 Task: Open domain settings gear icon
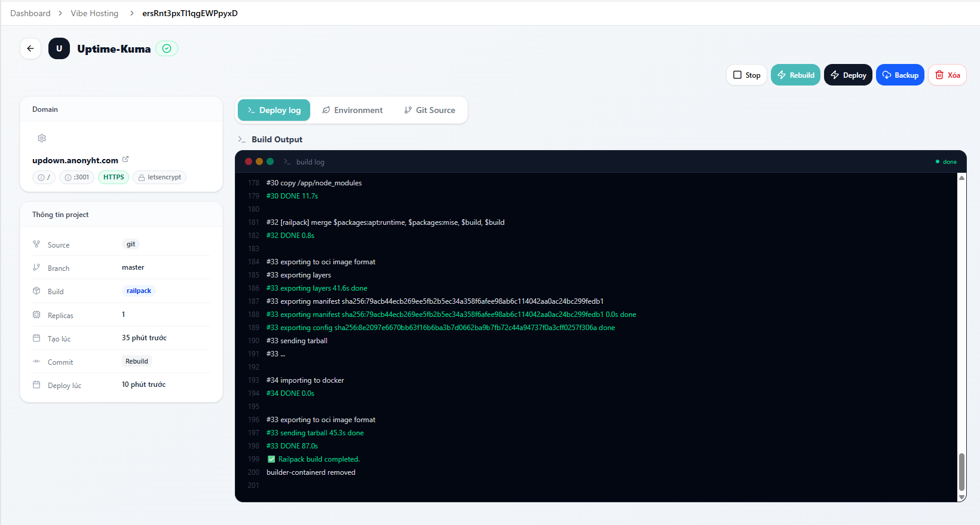(42, 138)
